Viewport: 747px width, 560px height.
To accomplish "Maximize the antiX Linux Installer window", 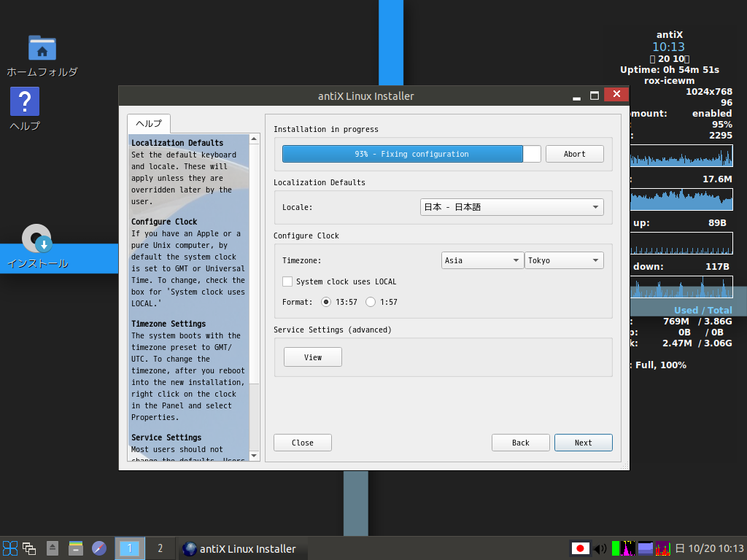I will pos(594,96).
